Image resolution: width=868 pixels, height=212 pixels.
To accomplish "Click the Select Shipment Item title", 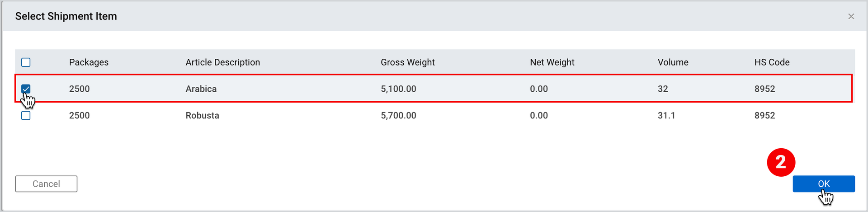I will [66, 16].
